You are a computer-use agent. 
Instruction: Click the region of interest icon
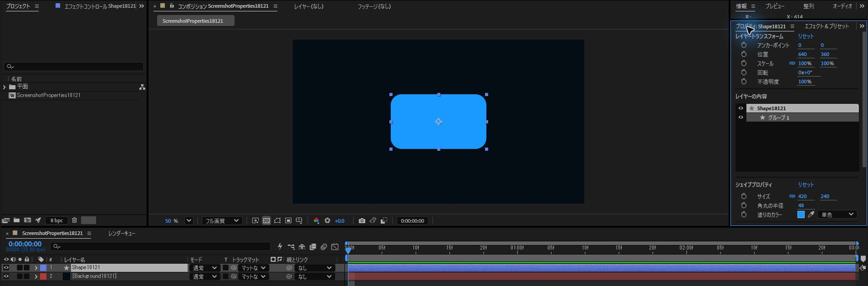[288, 221]
